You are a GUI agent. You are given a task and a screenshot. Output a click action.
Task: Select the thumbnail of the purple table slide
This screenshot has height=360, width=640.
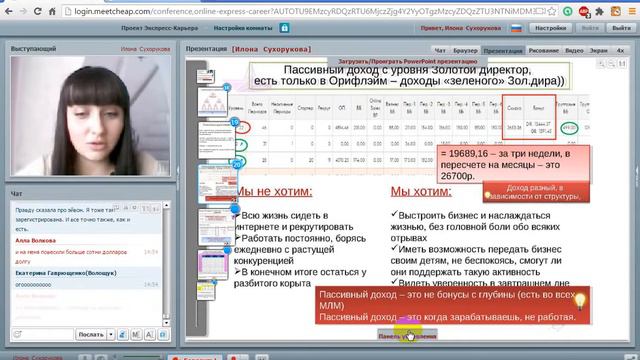[212, 265]
